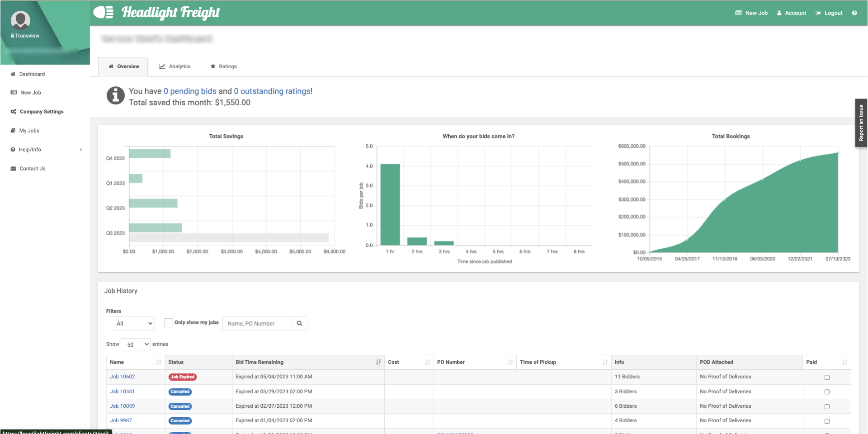Viewport: 868px width, 434px height.
Task: Click the Canceled badge for Job 10341
Action: (x=180, y=392)
